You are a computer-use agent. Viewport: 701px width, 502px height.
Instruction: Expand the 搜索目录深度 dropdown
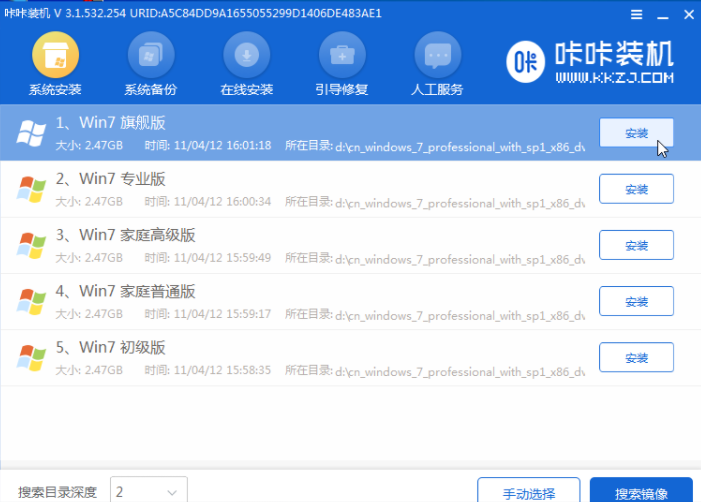[x=148, y=492]
